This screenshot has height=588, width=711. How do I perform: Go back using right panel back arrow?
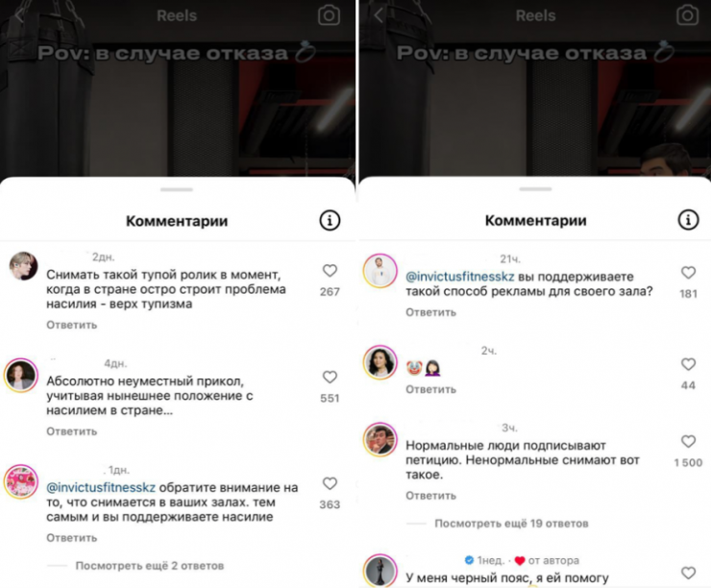(379, 15)
